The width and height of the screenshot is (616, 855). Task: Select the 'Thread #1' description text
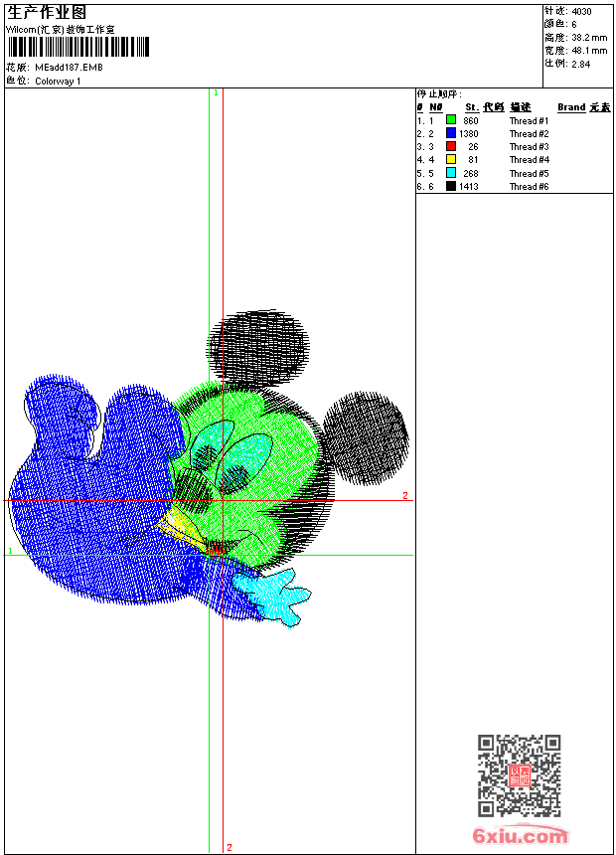pos(529,120)
